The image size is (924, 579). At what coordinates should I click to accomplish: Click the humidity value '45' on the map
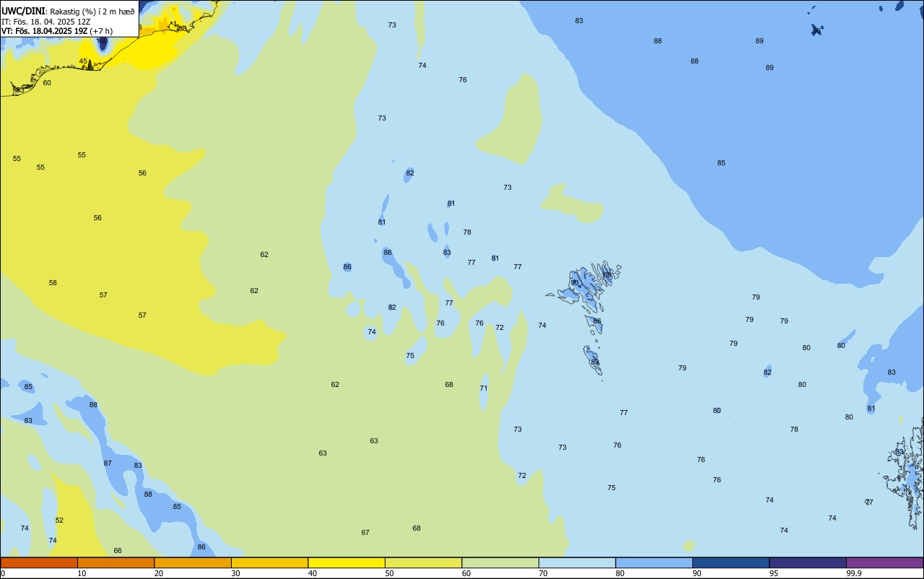coord(83,61)
